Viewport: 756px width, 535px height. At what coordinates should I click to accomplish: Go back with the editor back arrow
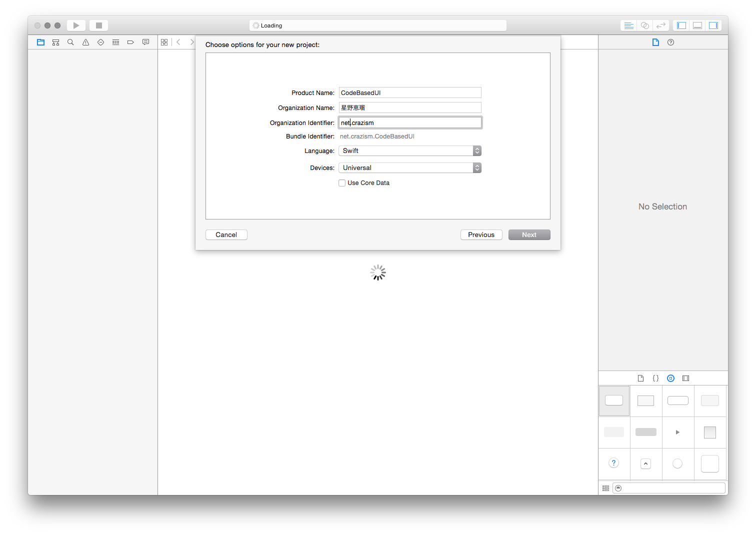click(178, 42)
